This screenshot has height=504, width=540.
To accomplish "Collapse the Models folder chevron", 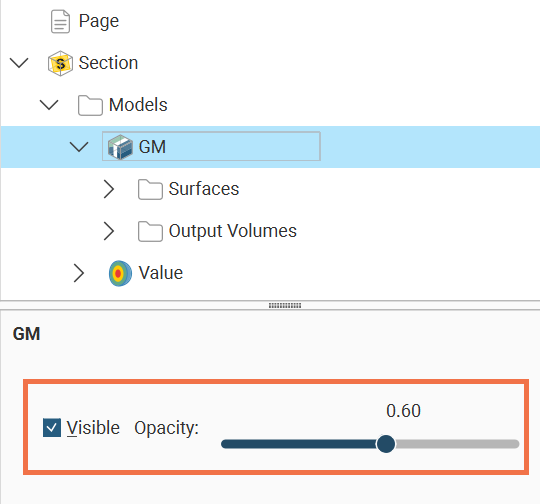I will click(49, 105).
